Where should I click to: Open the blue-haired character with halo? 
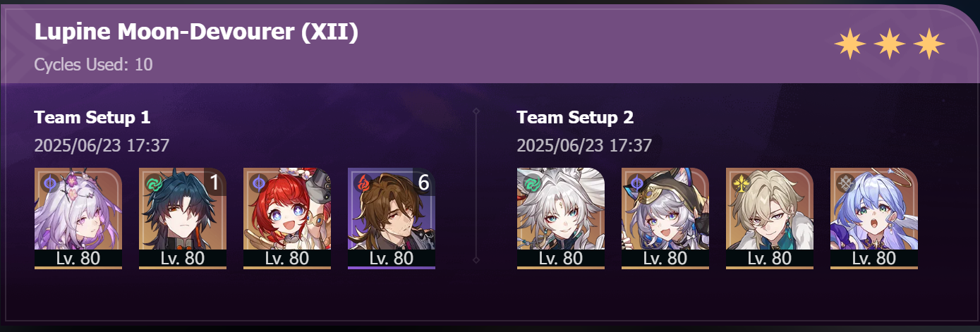click(x=874, y=218)
